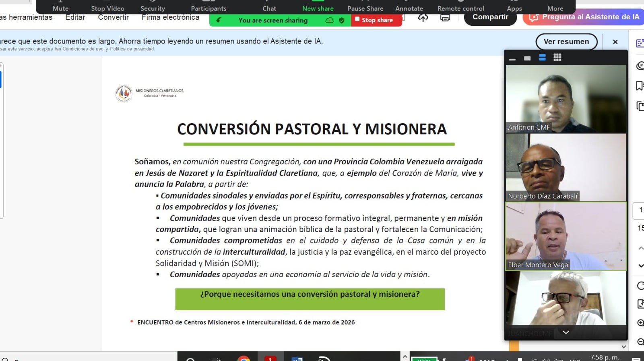This screenshot has width=644, height=361.
Task: Click the Ver resumen button
Action: tap(566, 41)
